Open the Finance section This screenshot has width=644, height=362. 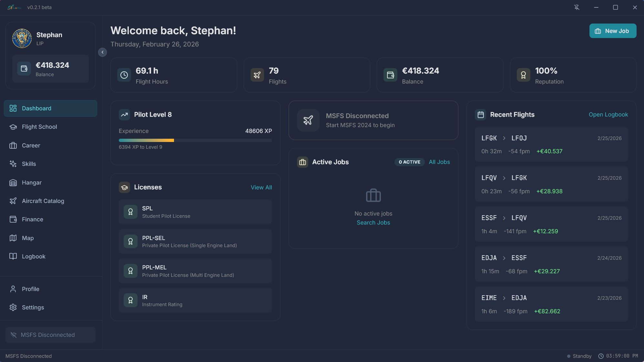[x=32, y=219]
